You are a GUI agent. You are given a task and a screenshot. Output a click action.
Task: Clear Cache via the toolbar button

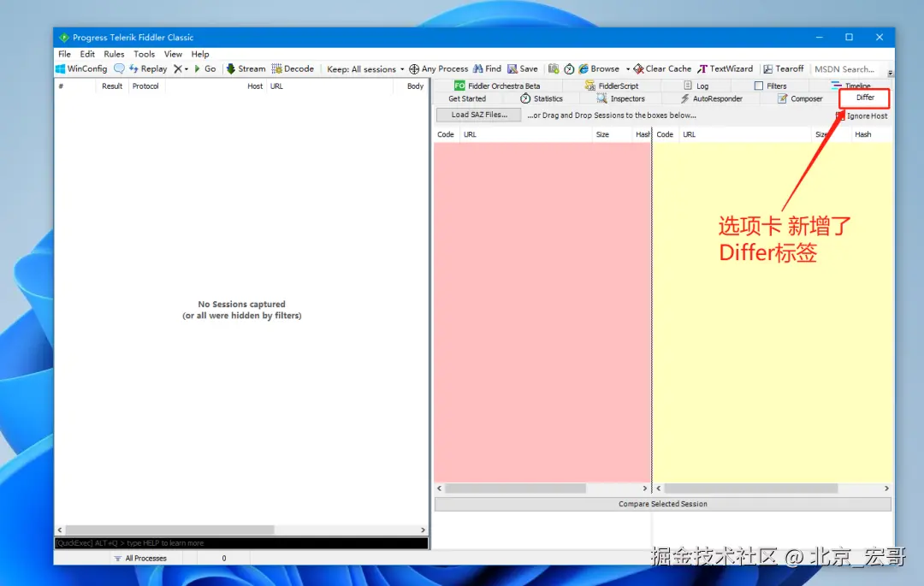click(662, 69)
